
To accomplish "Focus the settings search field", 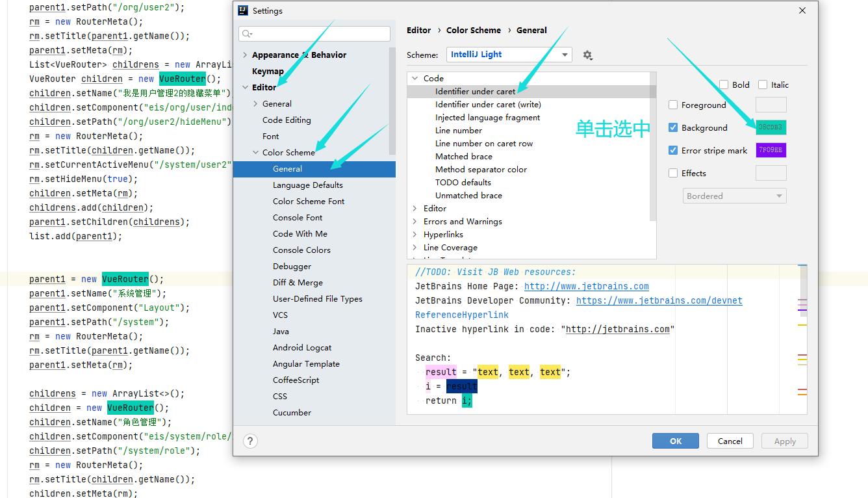I will click(x=314, y=34).
